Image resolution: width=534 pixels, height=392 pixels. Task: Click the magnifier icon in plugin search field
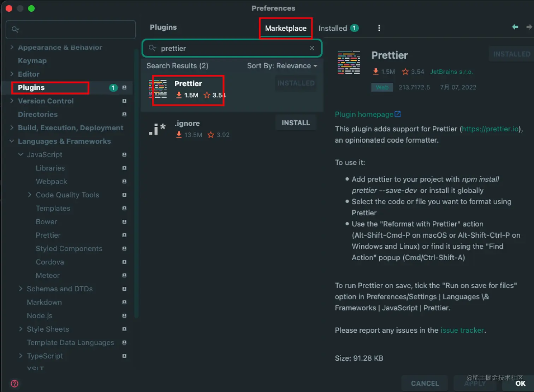point(152,48)
